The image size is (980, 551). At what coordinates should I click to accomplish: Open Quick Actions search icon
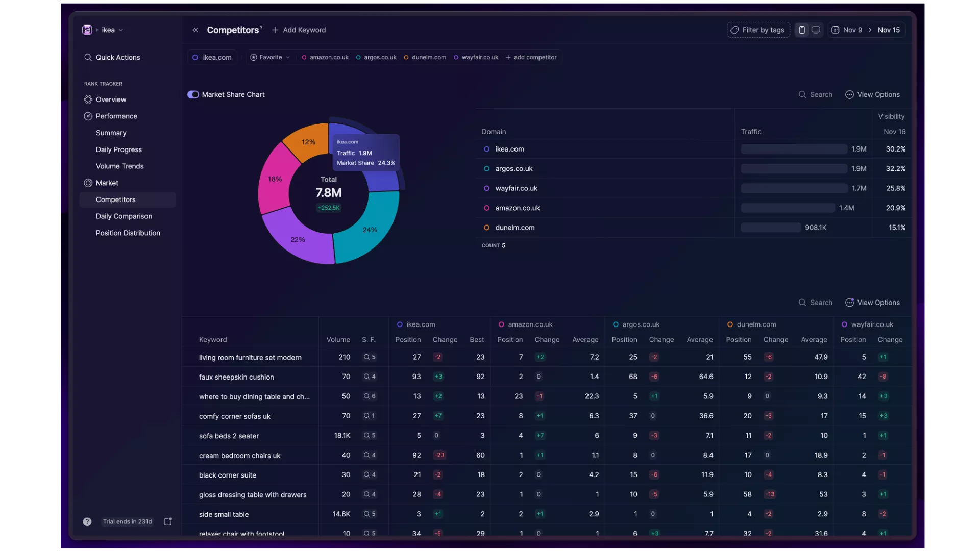click(88, 57)
